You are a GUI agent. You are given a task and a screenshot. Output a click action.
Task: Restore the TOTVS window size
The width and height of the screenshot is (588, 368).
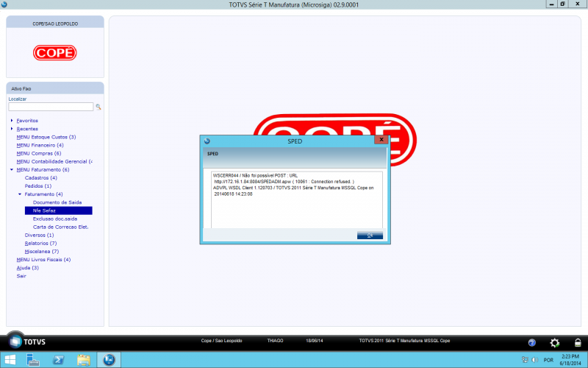(x=563, y=4)
